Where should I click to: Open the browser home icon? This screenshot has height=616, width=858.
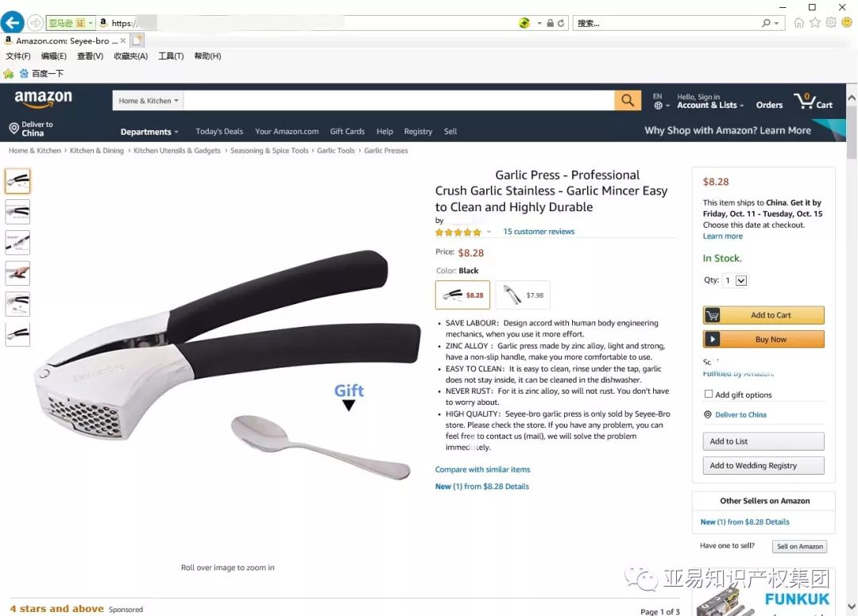point(799,22)
